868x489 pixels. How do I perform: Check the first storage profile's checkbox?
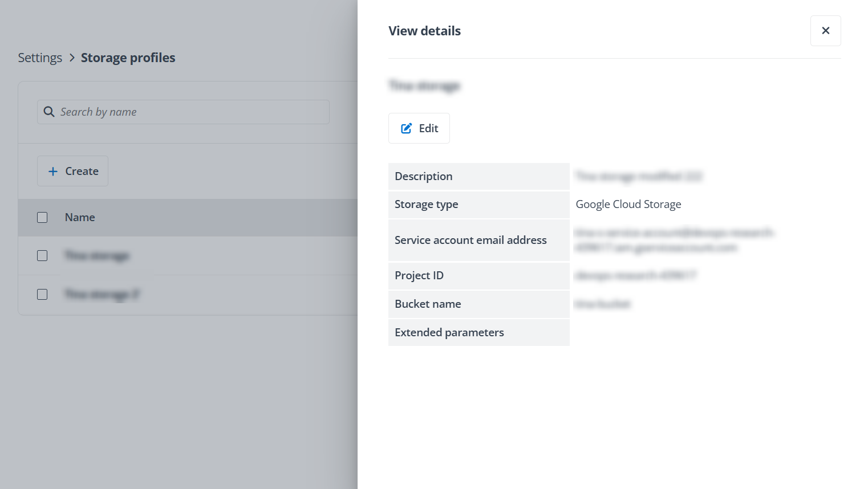pos(42,255)
